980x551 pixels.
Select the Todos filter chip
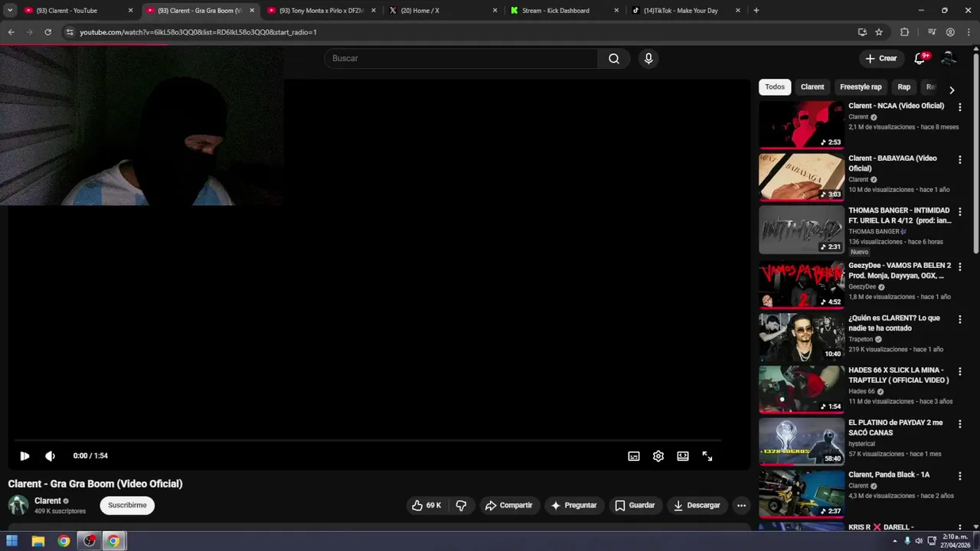point(775,86)
